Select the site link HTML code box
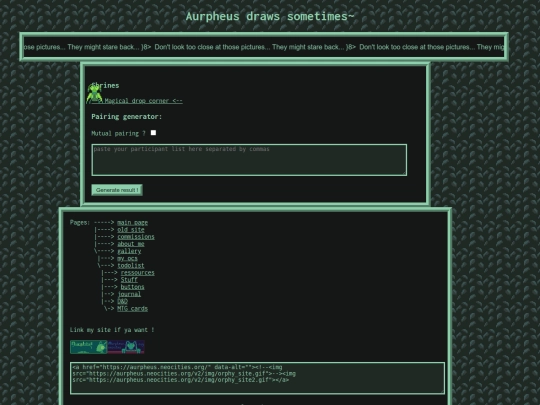Screen dimensions: 540x405 pyautogui.click(x=257, y=378)
